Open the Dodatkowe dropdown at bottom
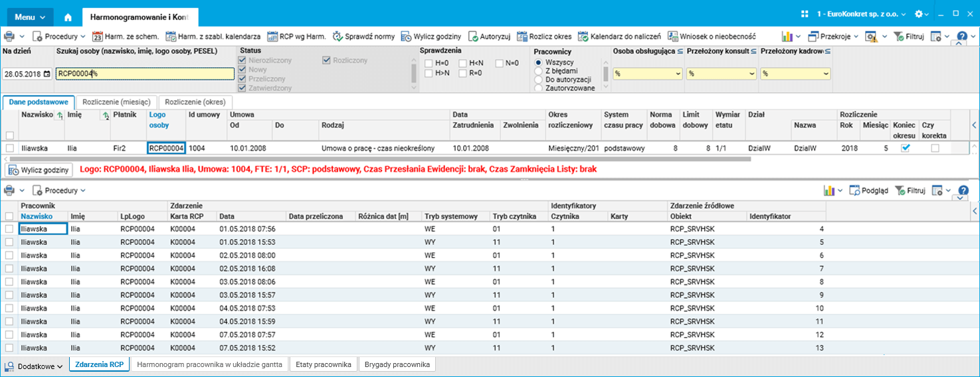The height and width of the screenshot is (377, 980). coord(35,366)
